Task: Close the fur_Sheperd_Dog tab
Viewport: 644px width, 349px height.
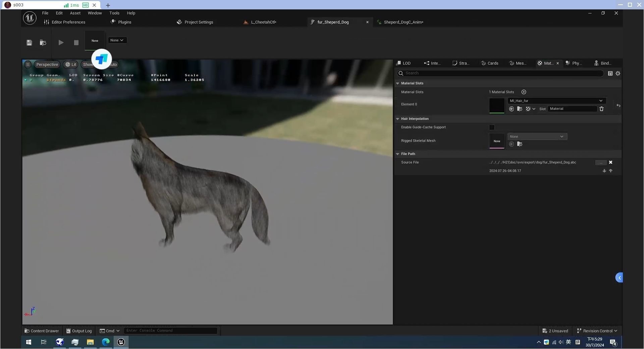Action: point(367,22)
